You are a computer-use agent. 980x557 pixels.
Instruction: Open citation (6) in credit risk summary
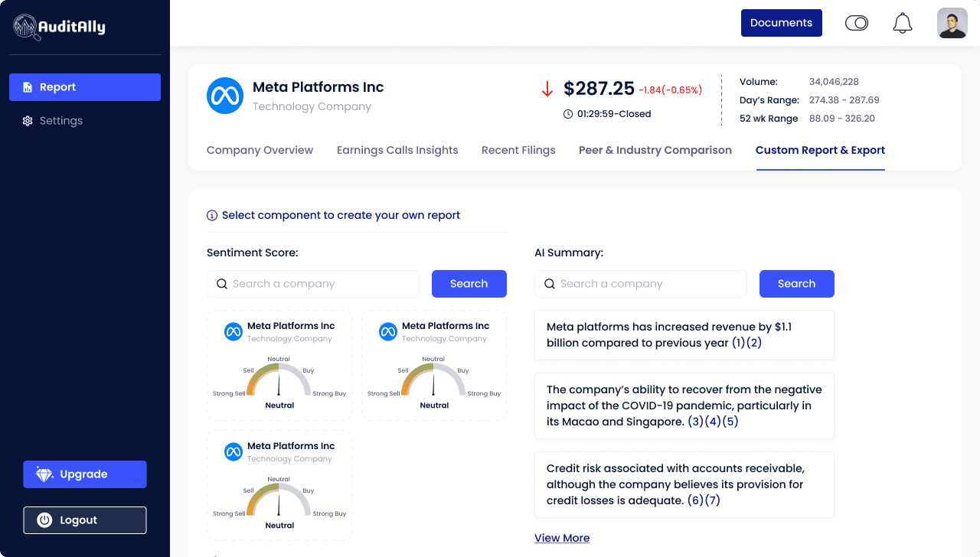click(695, 500)
